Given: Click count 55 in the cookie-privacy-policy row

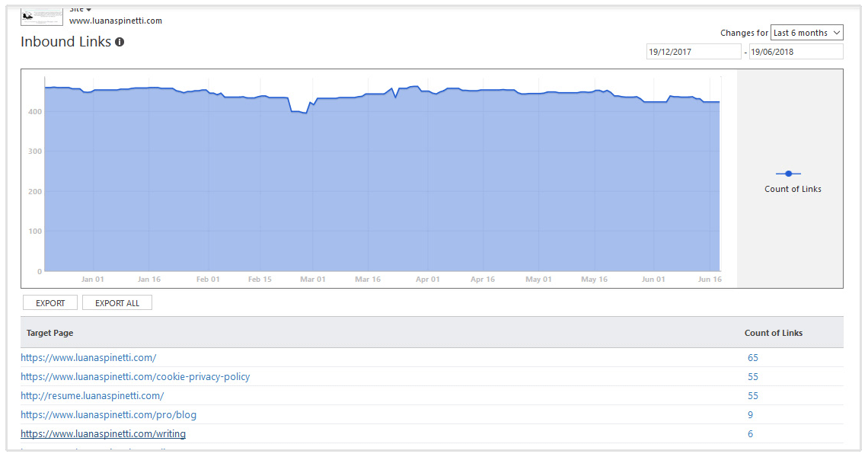Looking at the screenshot, I should pyautogui.click(x=752, y=376).
